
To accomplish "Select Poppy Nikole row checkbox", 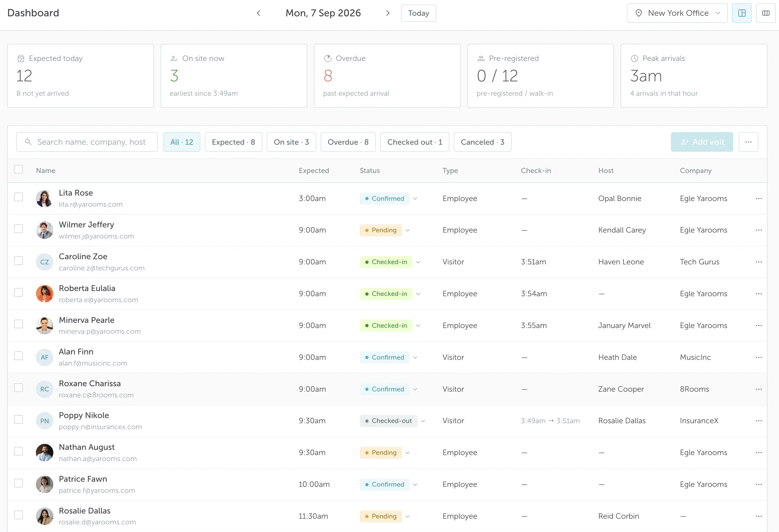I will click(19, 419).
